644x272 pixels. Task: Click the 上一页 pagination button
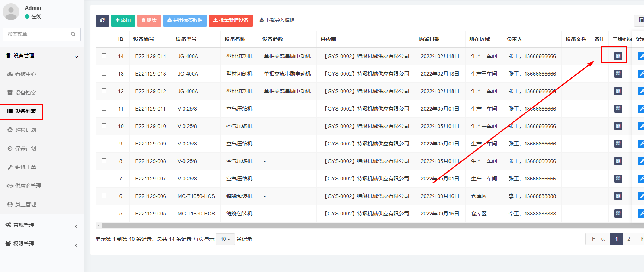[x=598, y=239]
